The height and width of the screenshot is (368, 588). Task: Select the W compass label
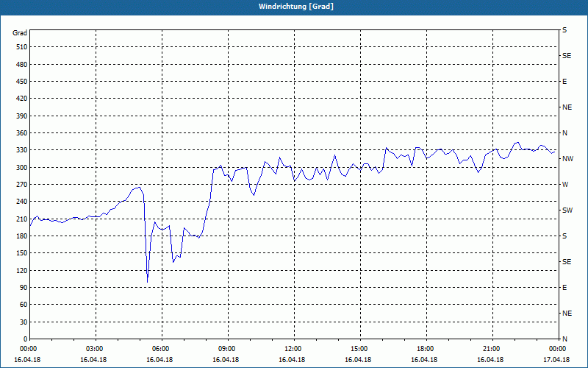click(x=565, y=185)
